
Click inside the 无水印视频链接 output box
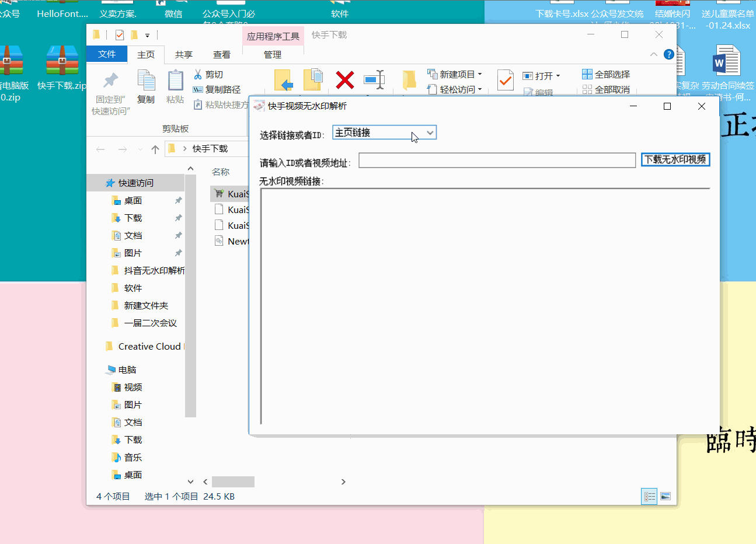(485, 306)
